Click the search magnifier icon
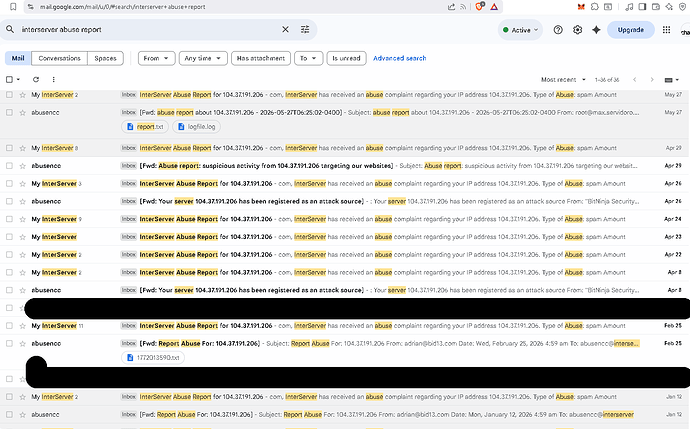This screenshot has width=690, height=429. coord(10,29)
